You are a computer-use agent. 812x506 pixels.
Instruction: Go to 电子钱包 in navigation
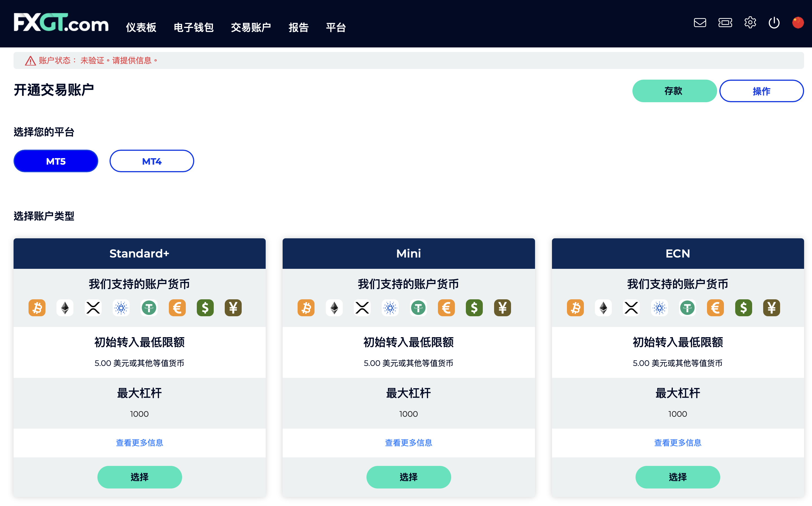(x=193, y=27)
